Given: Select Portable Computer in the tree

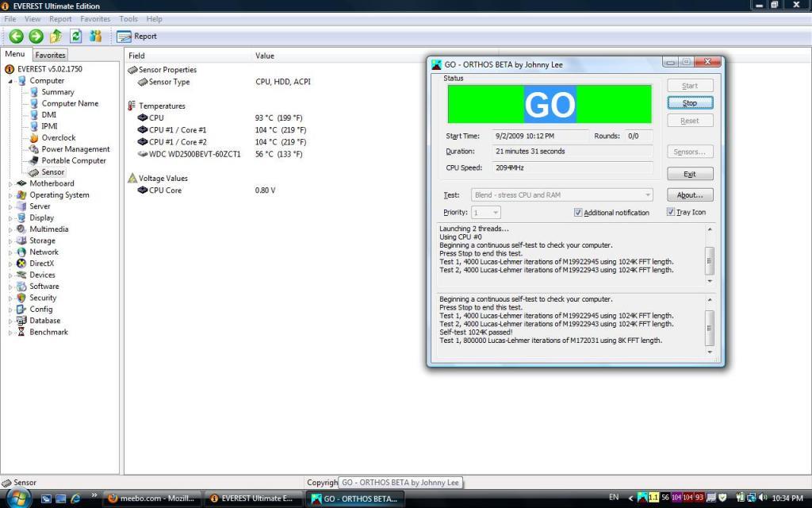Looking at the screenshot, I should tap(74, 160).
